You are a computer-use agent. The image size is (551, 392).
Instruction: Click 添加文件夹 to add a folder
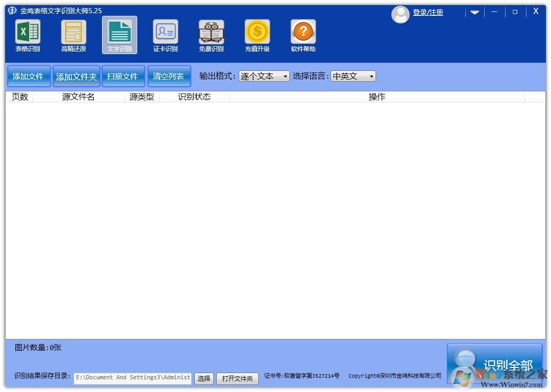point(76,76)
